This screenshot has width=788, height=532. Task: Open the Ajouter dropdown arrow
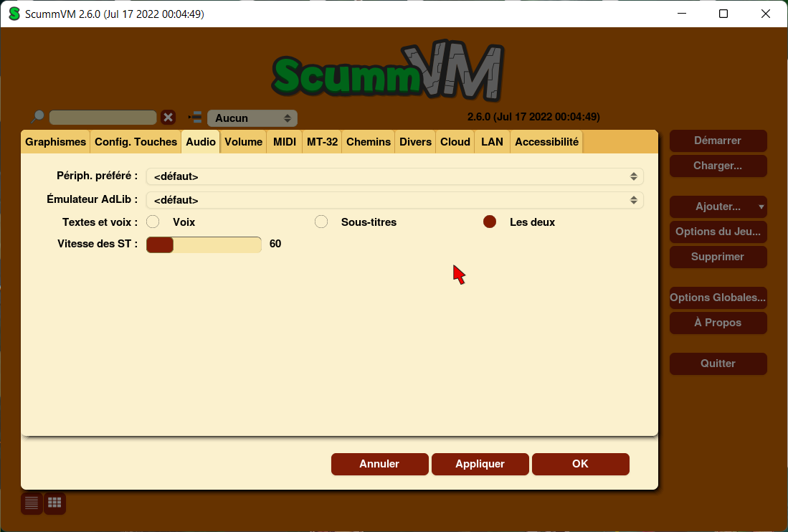[761, 207]
